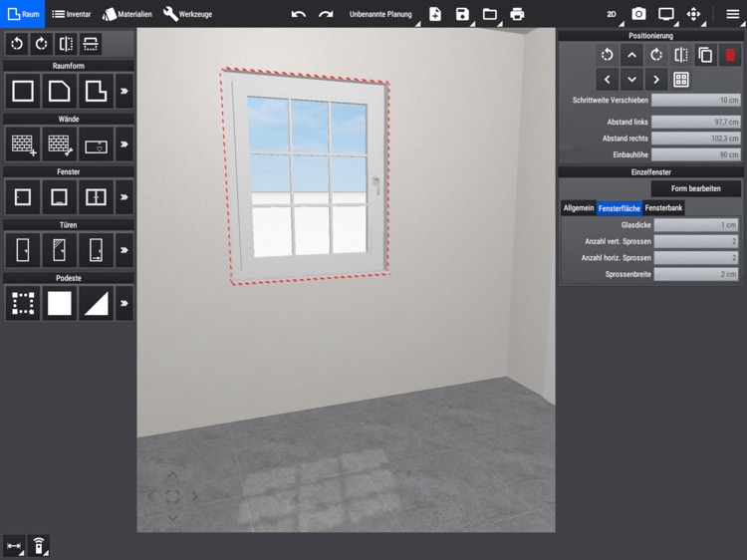747x560 pixels.
Task: Take a camera snapshot
Action: [638, 14]
